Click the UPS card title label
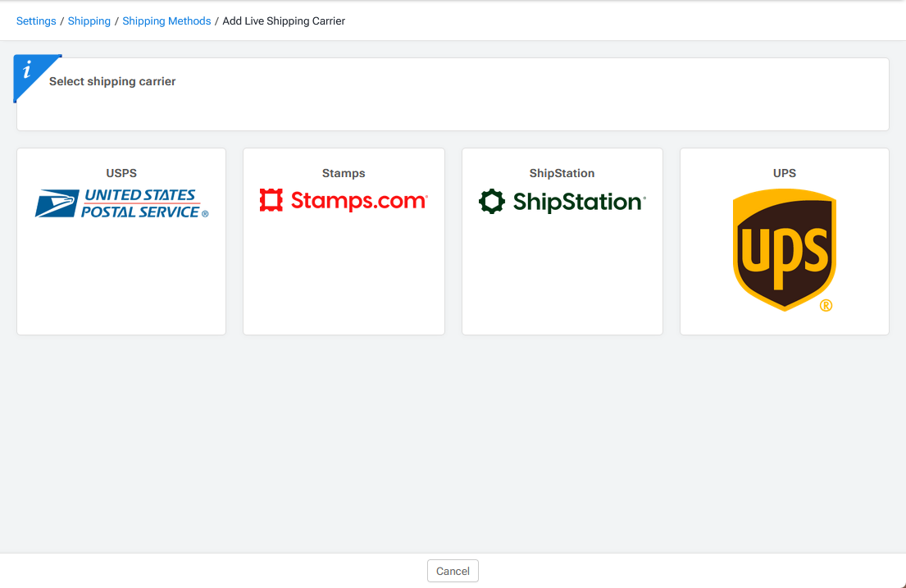Viewport: 906px width, 588px height. tap(784, 173)
